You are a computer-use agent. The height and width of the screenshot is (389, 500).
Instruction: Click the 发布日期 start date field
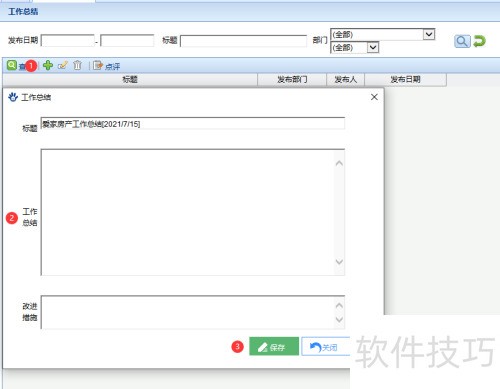(68, 41)
